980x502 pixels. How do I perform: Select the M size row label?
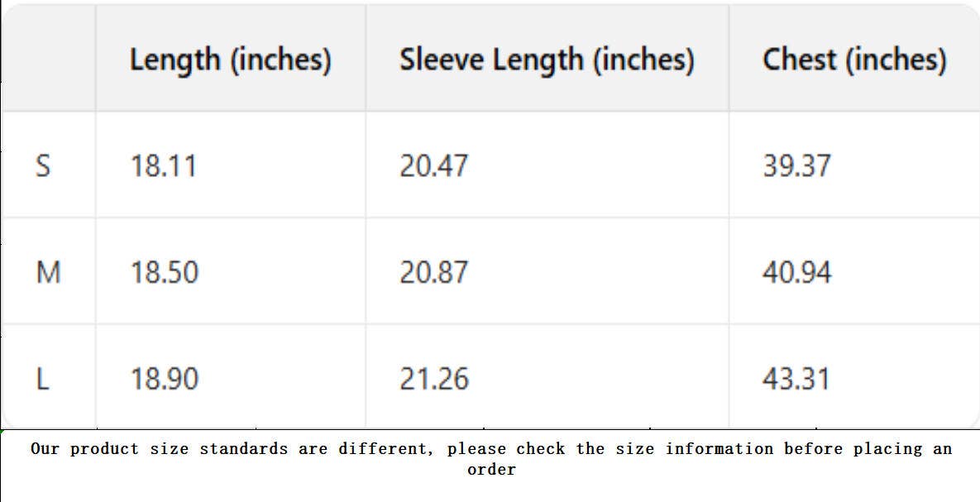(48, 272)
